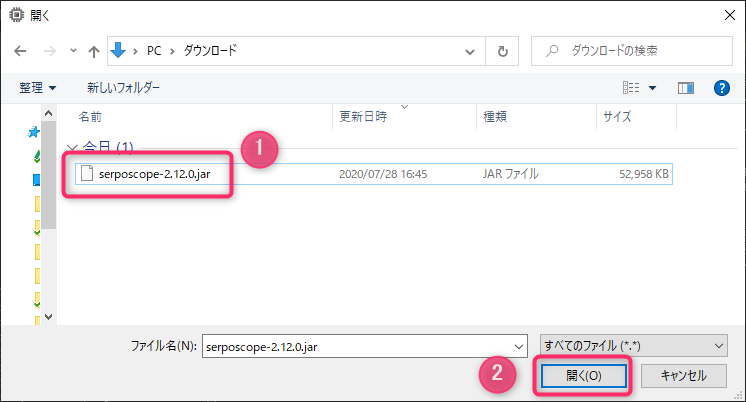
Task: Go back with the left arrow
Action: tap(20, 51)
